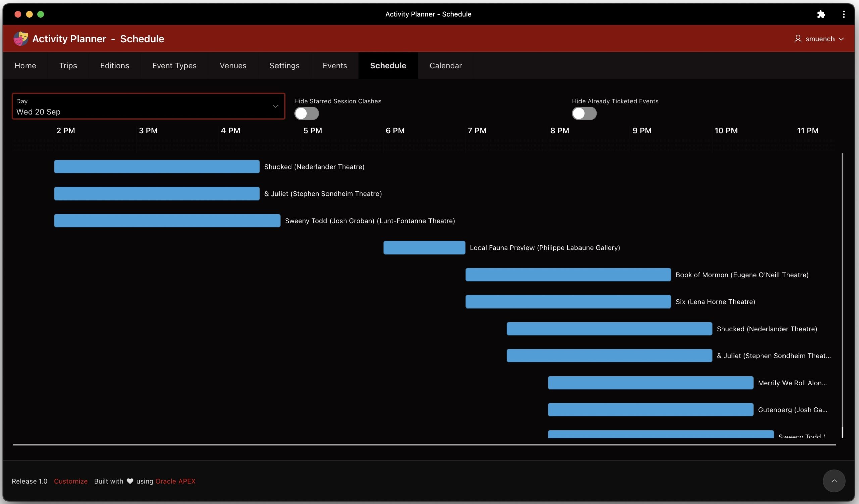Click the Customize link in the footer

point(70,481)
